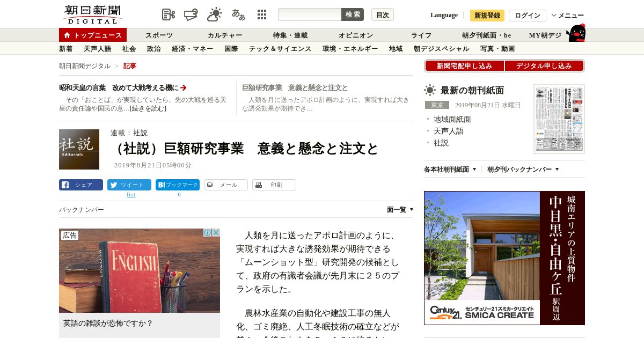This screenshot has width=644, height=338.
Task: Click into the search input field
Action: click(x=310, y=14)
